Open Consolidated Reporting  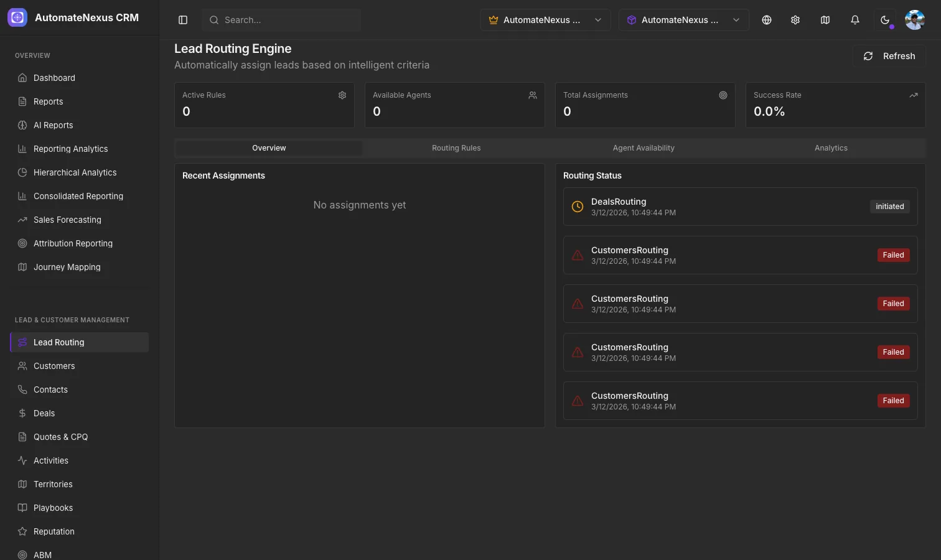80,196
